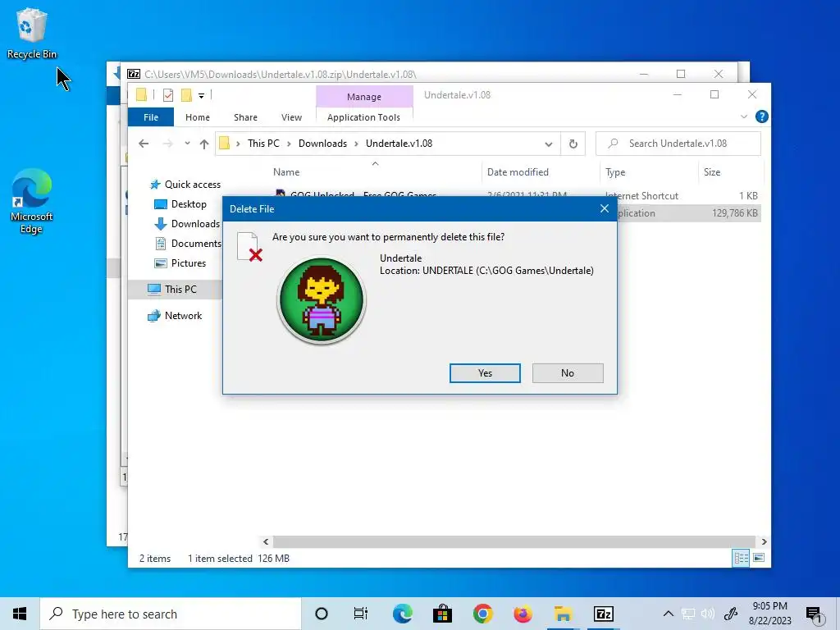The width and height of the screenshot is (840, 630).
Task: Go back with the Back arrow
Action: point(144,144)
